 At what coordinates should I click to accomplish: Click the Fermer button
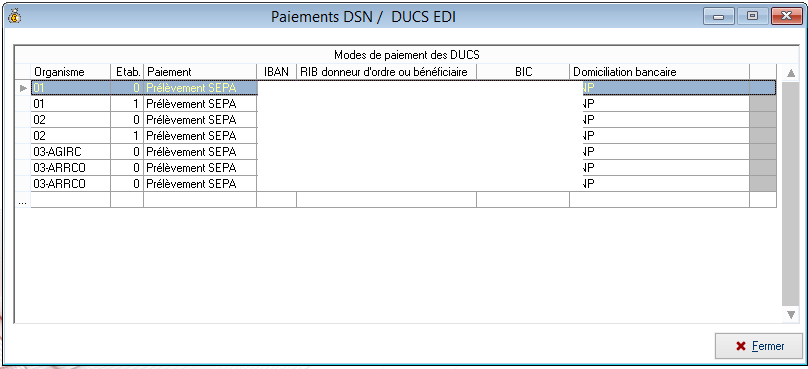(x=759, y=346)
